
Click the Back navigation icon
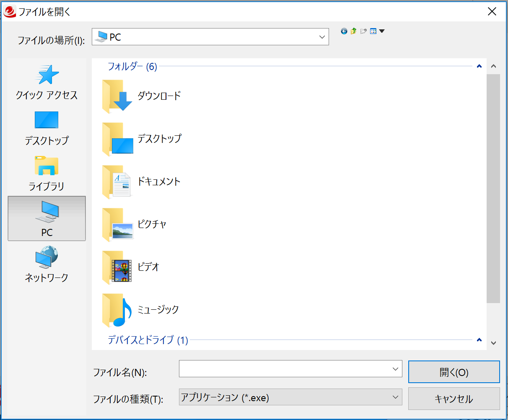(x=343, y=31)
